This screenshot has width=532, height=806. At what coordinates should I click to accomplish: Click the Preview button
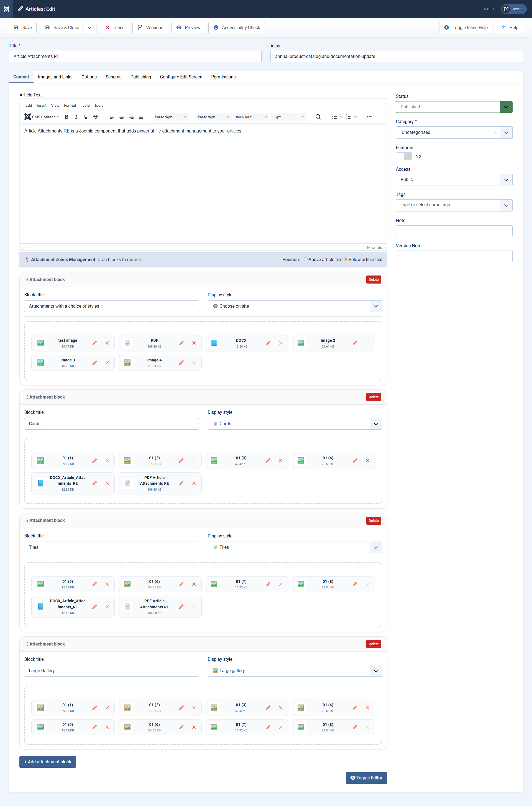tap(188, 27)
